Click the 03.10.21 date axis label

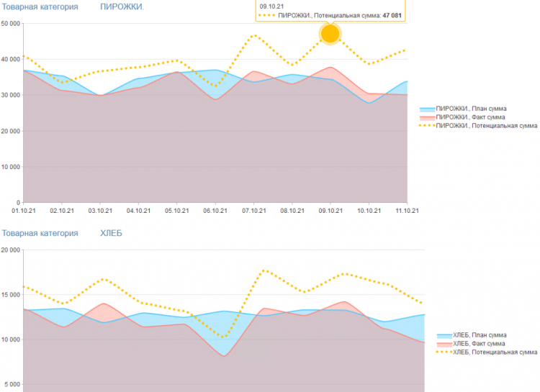100,211
